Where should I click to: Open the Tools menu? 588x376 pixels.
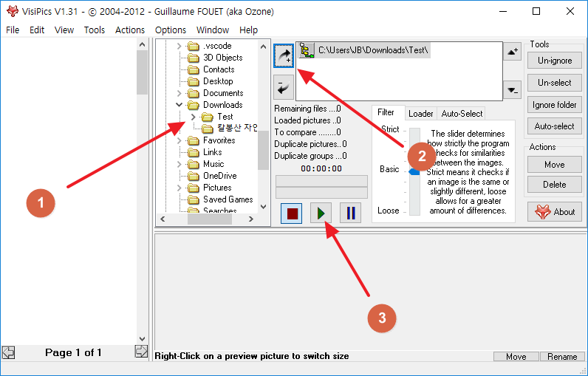point(94,30)
